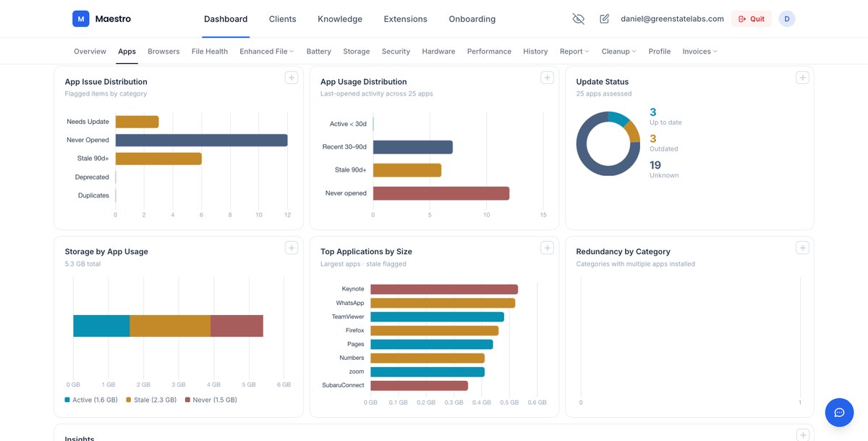The width and height of the screenshot is (868, 441).
Task: Click the D user avatar
Action: (x=787, y=19)
